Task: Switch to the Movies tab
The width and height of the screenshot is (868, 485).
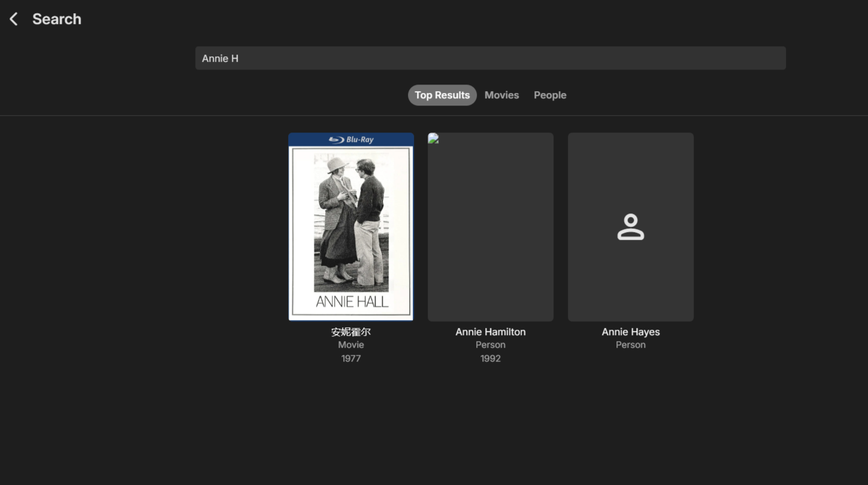Action: pyautogui.click(x=501, y=95)
